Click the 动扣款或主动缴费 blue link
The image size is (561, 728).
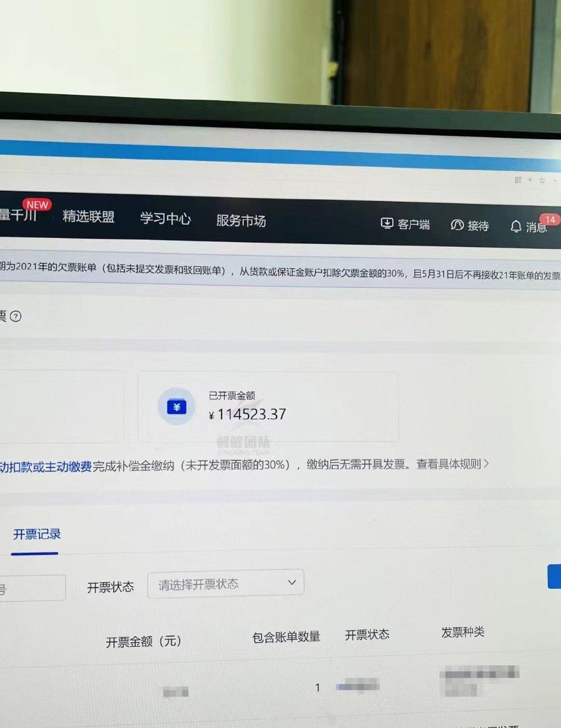46,467
